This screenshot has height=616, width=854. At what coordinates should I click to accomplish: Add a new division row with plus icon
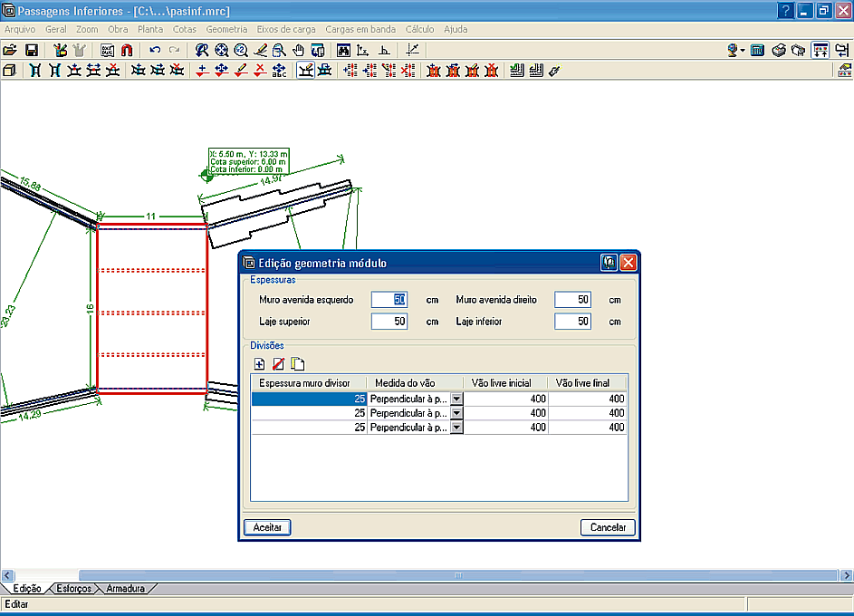click(x=260, y=364)
